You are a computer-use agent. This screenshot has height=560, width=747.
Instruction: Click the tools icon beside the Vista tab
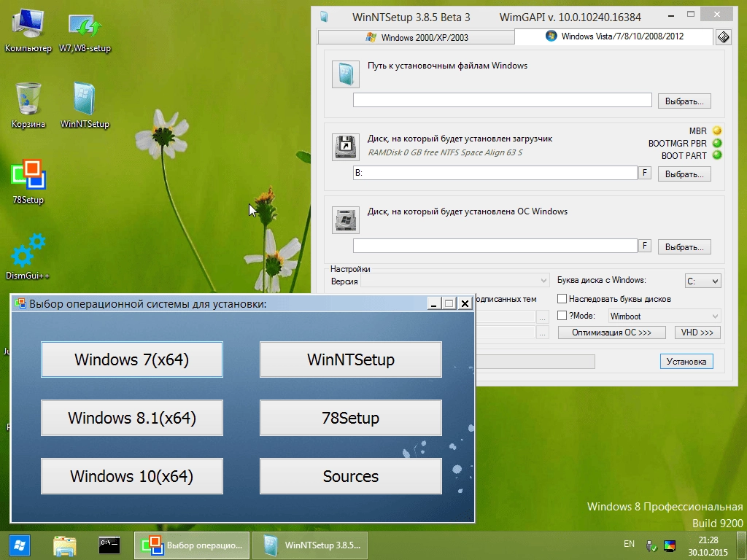pyautogui.click(x=723, y=36)
